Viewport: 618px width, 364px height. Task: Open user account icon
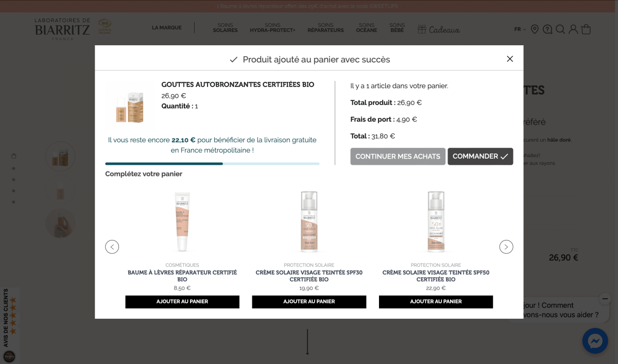point(573,29)
